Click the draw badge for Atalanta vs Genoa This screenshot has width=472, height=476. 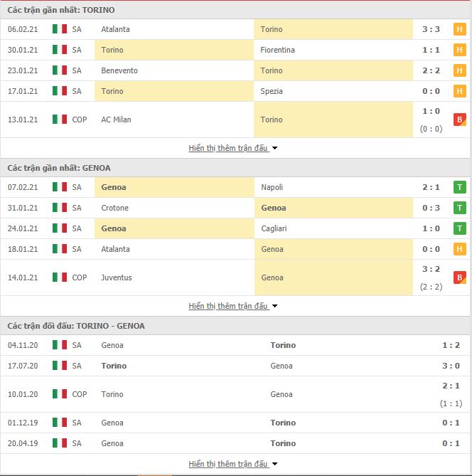[x=460, y=249]
